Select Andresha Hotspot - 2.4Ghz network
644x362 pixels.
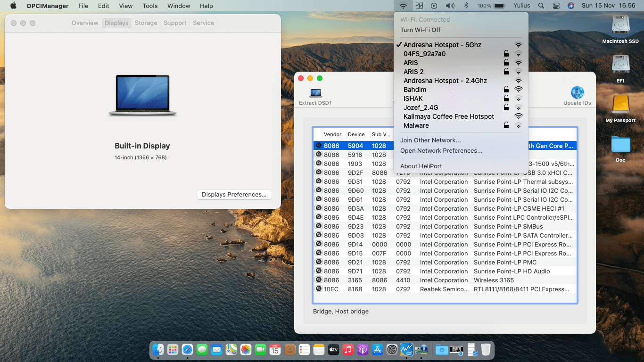pyautogui.click(x=445, y=81)
